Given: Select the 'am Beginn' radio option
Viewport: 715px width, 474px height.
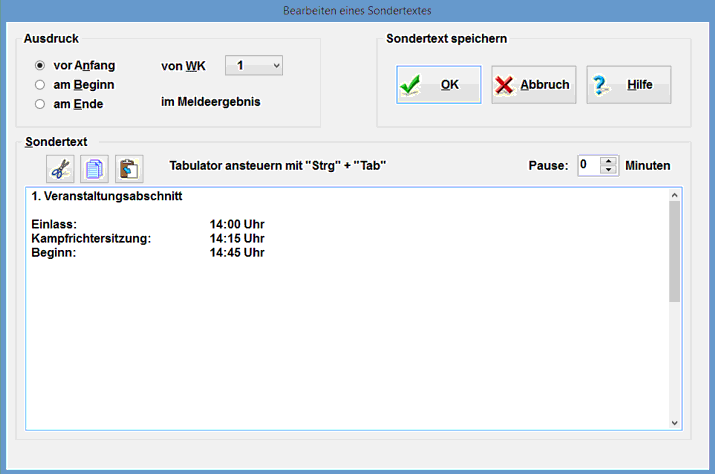Looking at the screenshot, I should click(40, 85).
